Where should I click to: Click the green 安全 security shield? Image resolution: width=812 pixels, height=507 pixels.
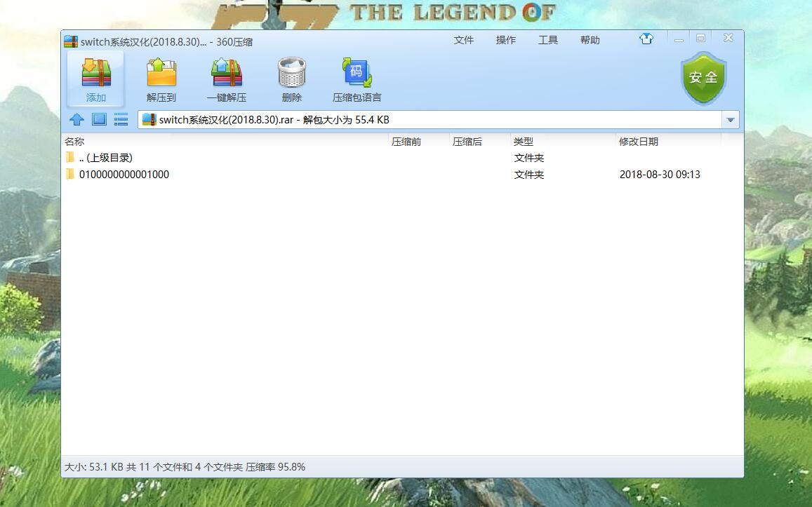[703, 78]
